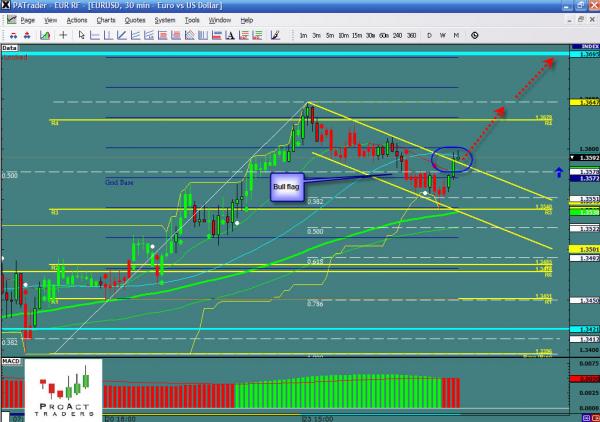
Task: Switch chart to weekly W timeframe
Action: tap(443, 36)
